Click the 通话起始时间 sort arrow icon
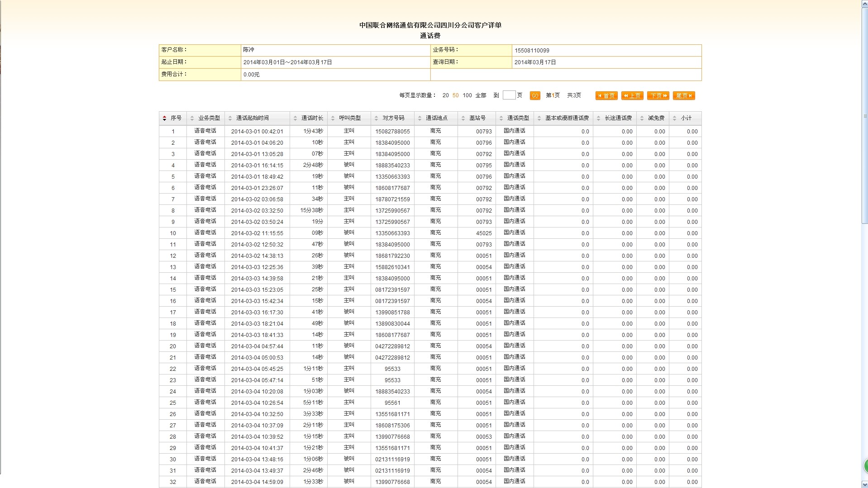 point(230,118)
